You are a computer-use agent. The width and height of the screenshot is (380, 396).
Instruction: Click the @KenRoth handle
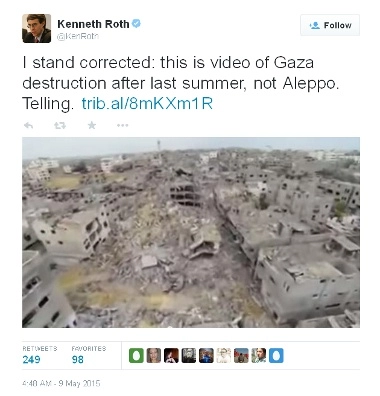pos(78,36)
